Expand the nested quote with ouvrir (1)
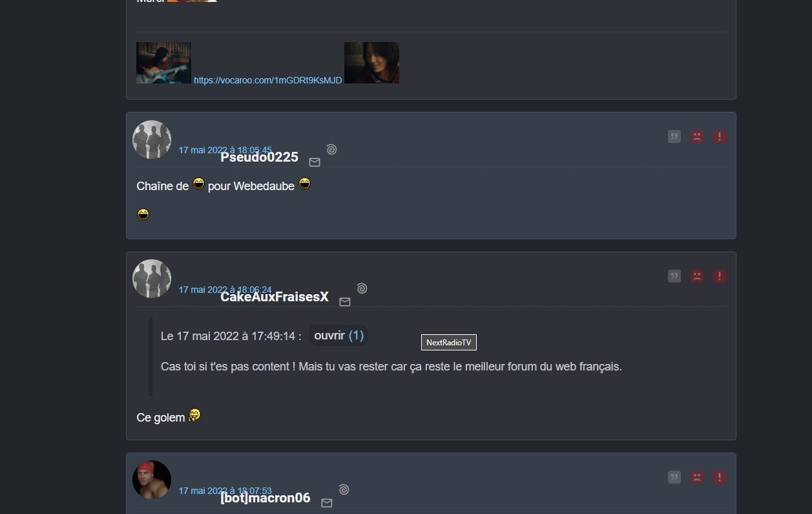Viewport: 812px width, 514px height. pos(339,336)
